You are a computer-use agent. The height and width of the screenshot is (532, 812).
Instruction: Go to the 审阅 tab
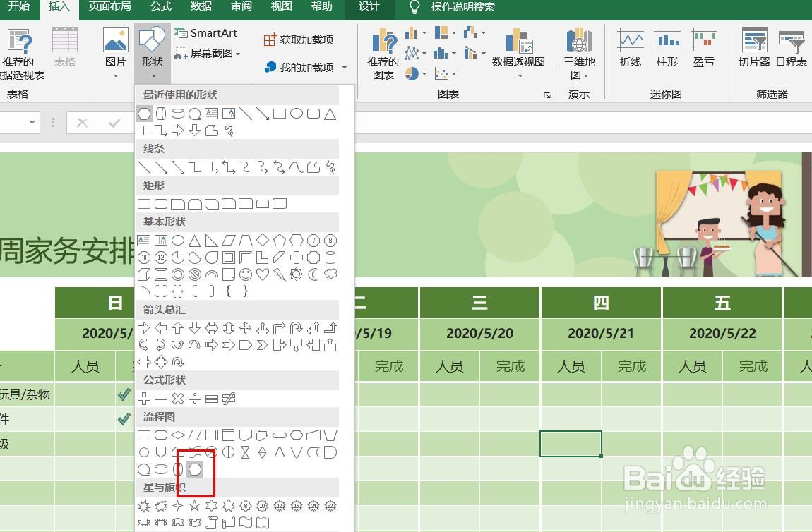241,6
